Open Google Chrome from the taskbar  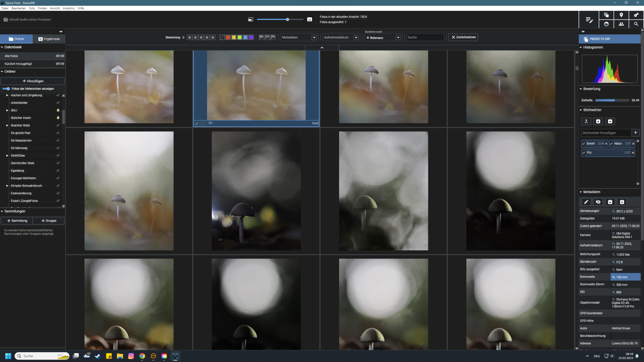[142, 356]
